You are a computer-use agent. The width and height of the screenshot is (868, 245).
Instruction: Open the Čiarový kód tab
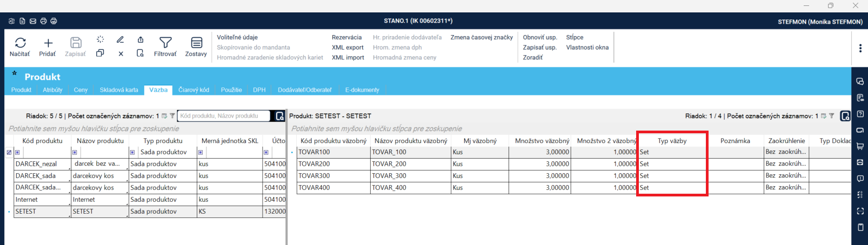(x=193, y=90)
